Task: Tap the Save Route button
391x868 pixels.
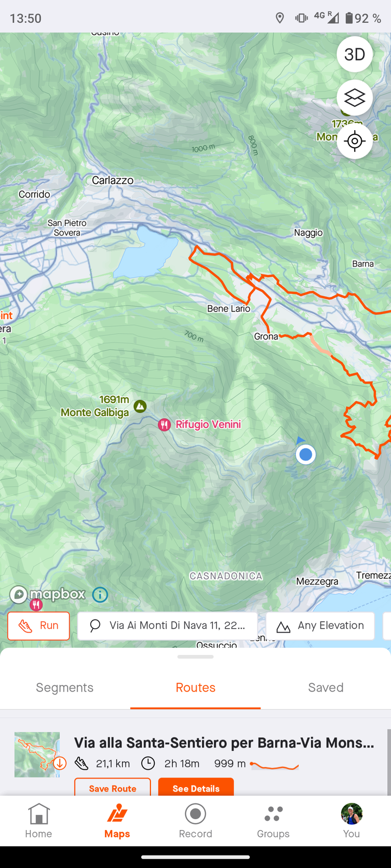Action: [x=112, y=788]
